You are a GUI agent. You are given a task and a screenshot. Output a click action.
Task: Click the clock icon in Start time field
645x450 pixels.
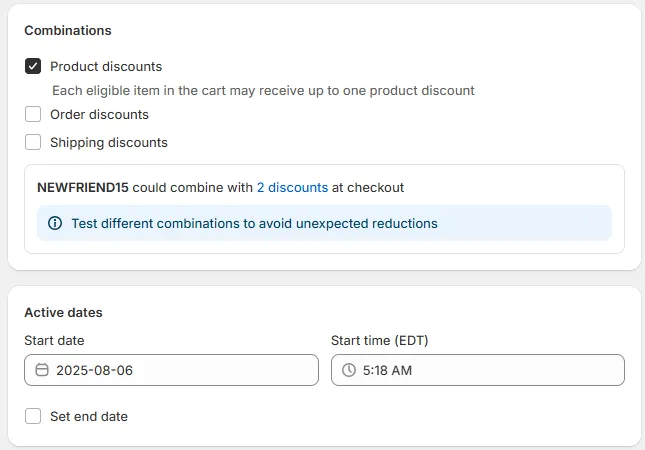[x=349, y=370]
